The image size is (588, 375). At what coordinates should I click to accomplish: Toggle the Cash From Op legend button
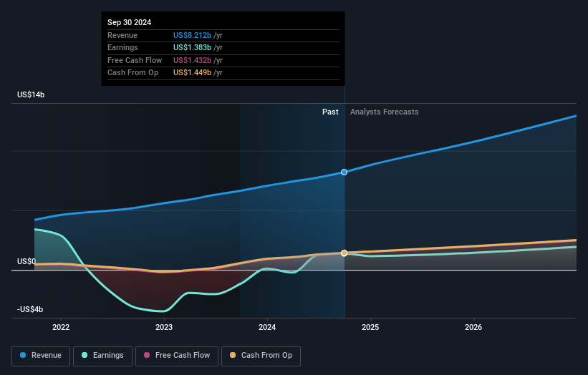261,356
